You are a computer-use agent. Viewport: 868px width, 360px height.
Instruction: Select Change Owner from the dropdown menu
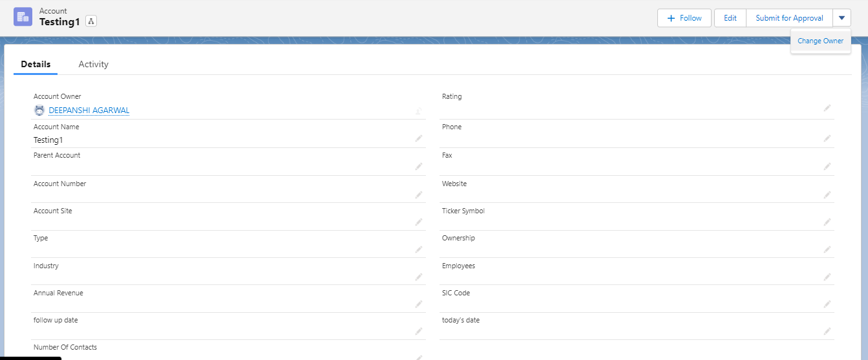[x=820, y=41]
